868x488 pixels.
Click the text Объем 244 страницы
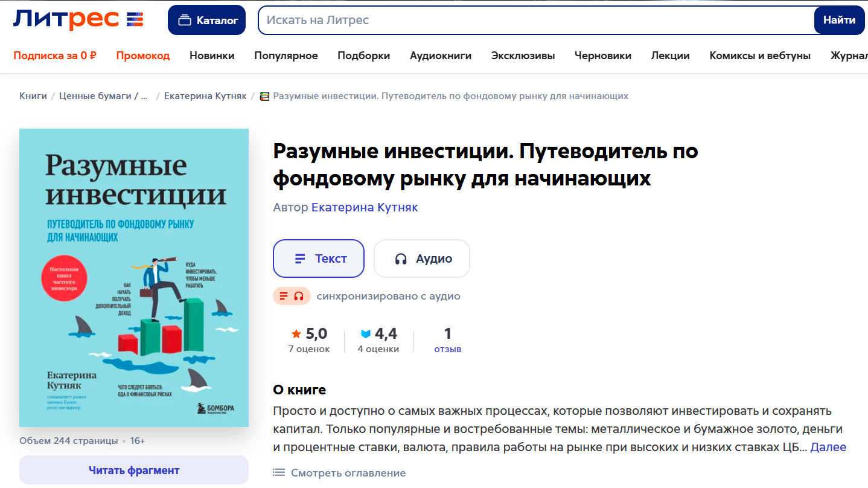[x=69, y=441]
